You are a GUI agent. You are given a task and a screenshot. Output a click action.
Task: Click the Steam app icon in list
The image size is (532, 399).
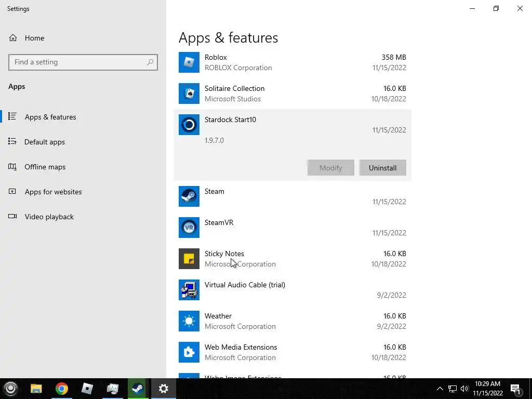(x=189, y=196)
